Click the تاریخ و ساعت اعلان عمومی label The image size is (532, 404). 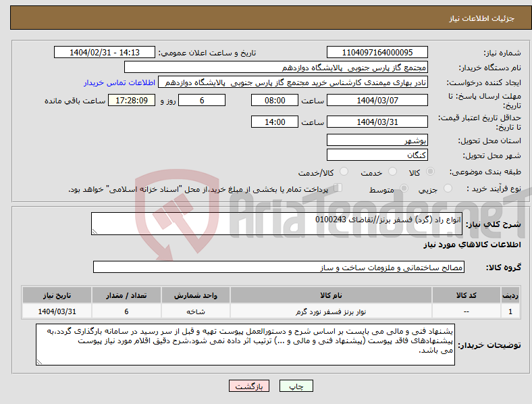pos(207,53)
